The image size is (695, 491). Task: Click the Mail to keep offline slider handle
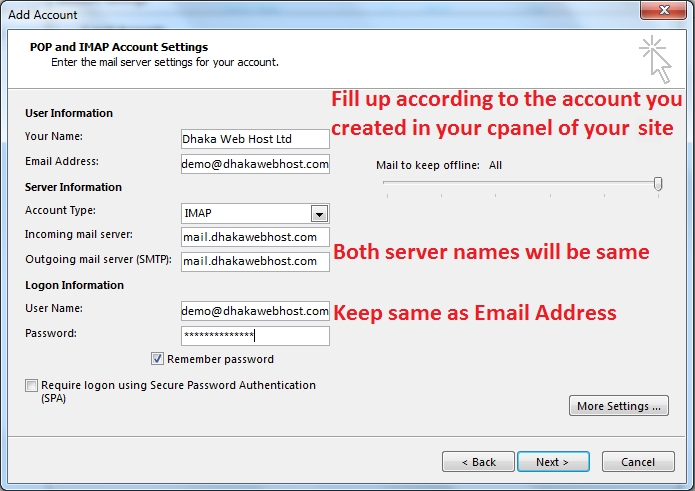click(x=658, y=183)
